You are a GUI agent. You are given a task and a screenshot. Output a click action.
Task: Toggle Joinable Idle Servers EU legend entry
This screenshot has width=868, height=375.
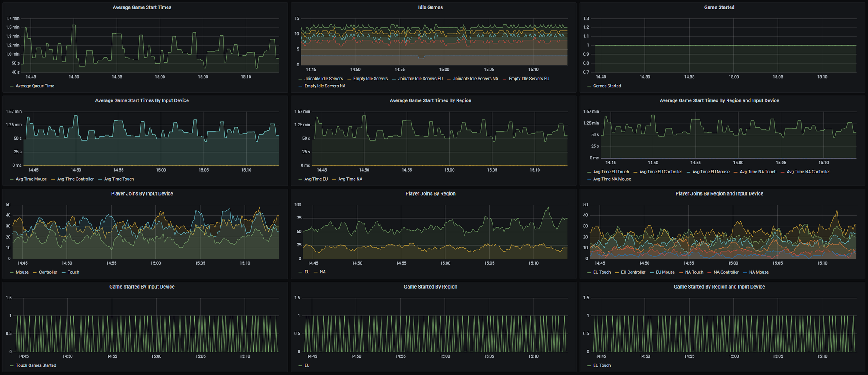420,79
